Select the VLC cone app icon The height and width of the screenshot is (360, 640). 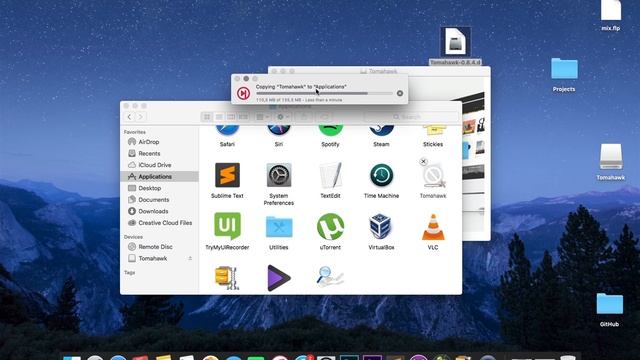(x=433, y=227)
